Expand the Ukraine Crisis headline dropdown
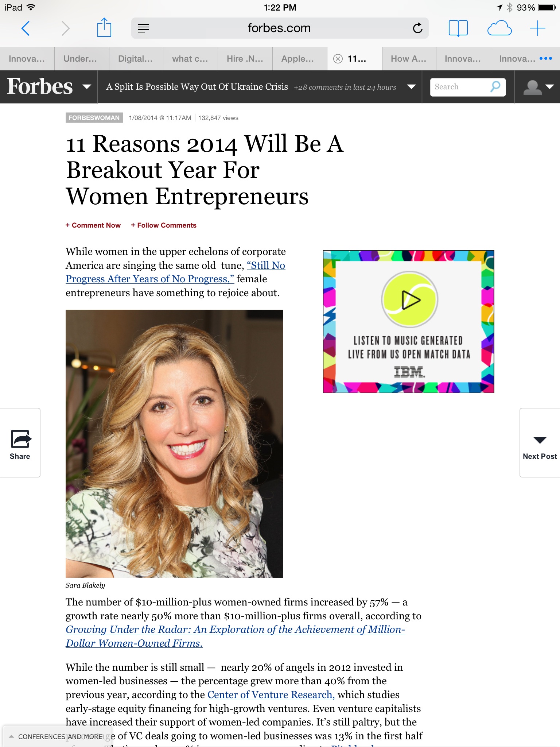This screenshot has width=560, height=747. (411, 87)
